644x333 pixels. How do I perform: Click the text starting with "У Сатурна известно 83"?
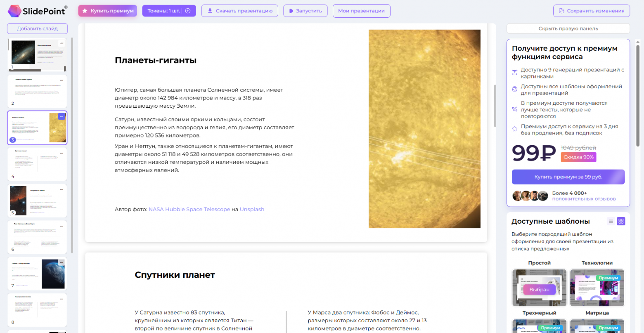194,321
